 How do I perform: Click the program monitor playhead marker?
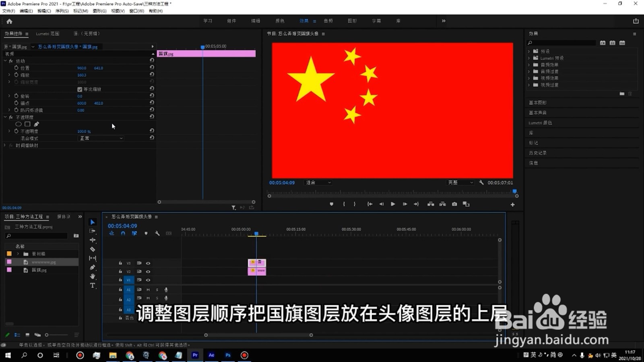tap(514, 191)
